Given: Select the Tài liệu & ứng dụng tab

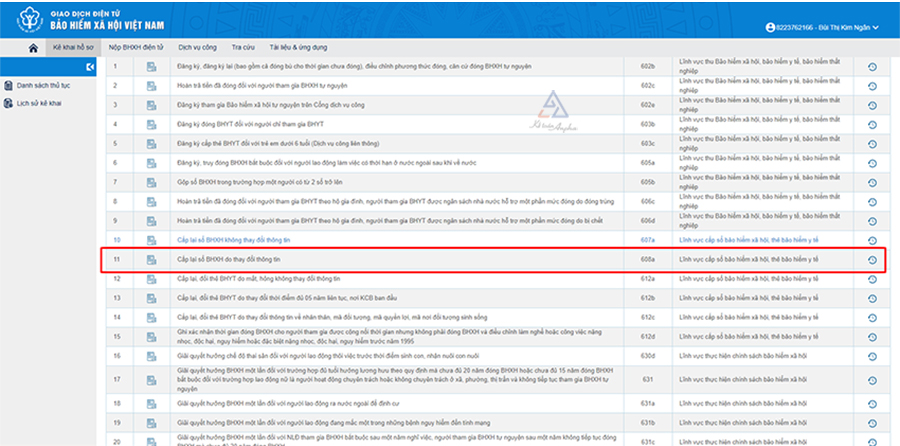Looking at the screenshot, I should [x=299, y=47].
